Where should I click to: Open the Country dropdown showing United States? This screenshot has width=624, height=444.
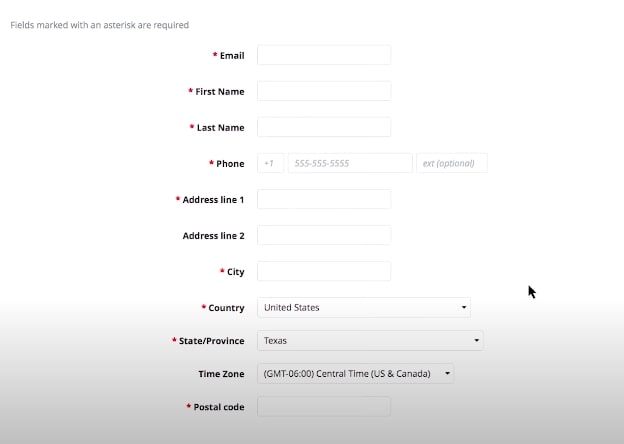363,307
